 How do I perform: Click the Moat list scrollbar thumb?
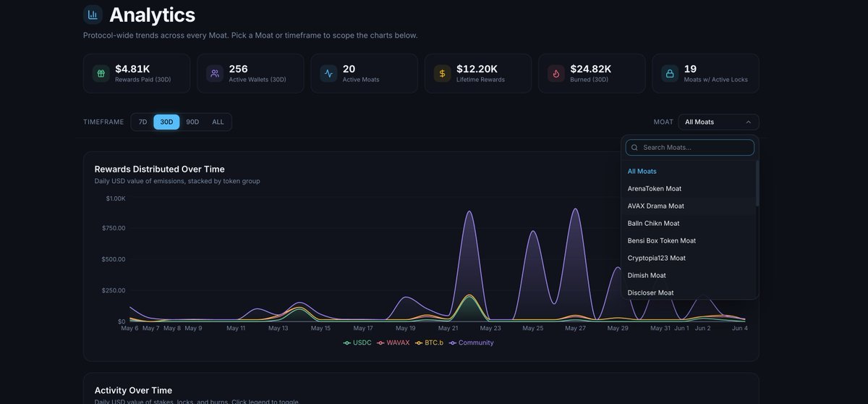click(x=757, y=183)
